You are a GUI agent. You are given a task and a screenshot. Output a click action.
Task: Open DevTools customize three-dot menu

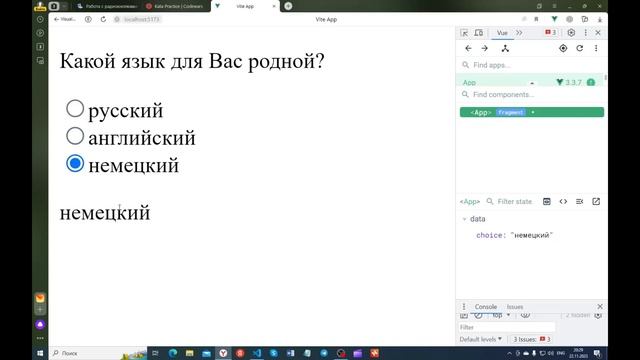[585, 33]
